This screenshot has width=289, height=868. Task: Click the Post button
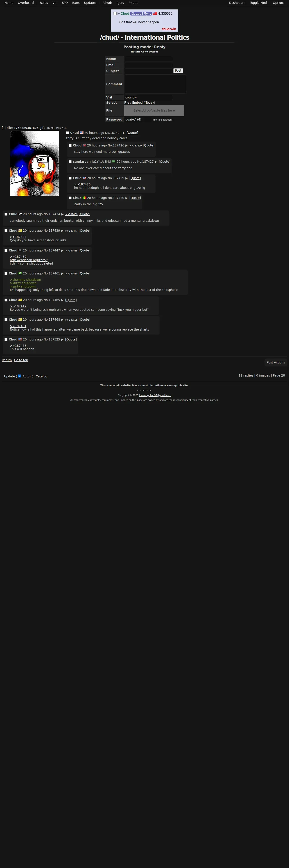[178, 71]
